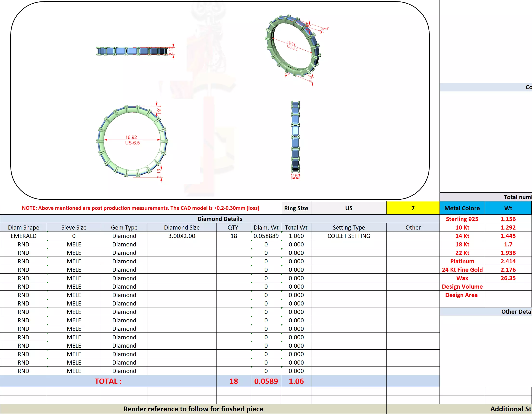Select the Metal Colore header cell
Image resolution: width=532 pixels, height=414 pixels.
[462, 208]
